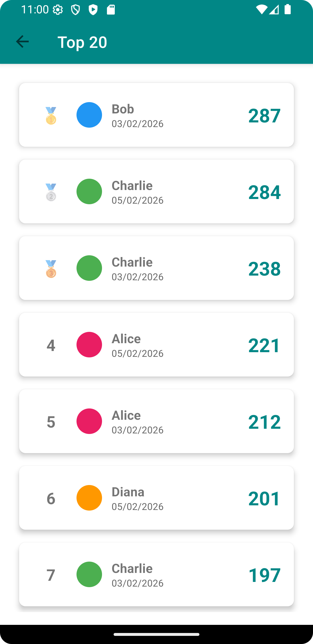Select the score 238 on Charlie's card
The height and width of the screenshot is (644, 313).
tap(264, 269)
